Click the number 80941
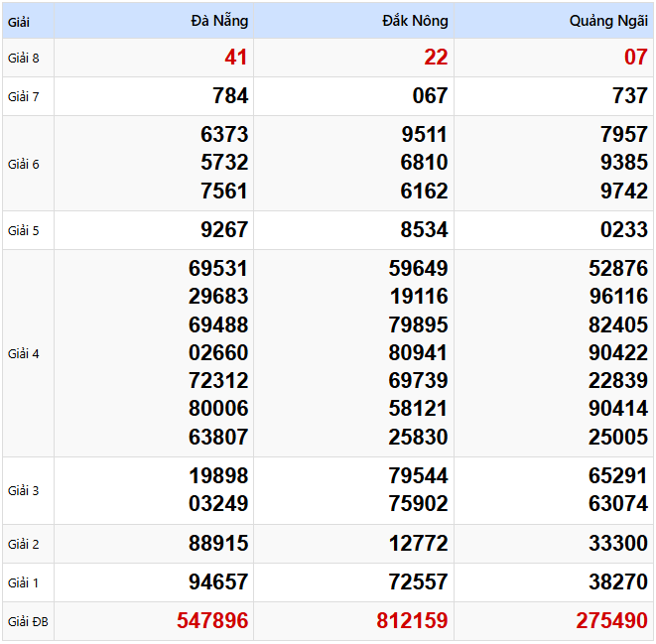This screenshot has height=644, width=656. (419, 353)
